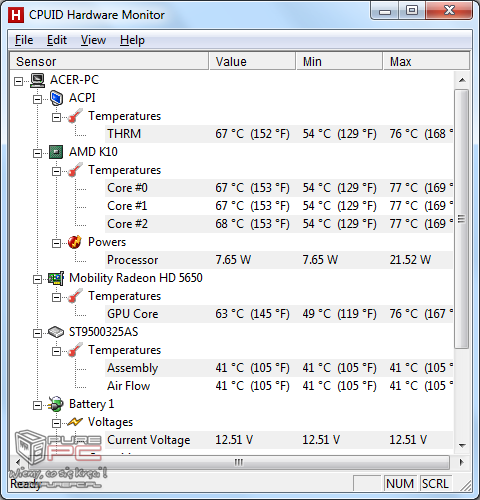480x500 pixels.
Task: Click the Sensor column header
Action: 109,61
